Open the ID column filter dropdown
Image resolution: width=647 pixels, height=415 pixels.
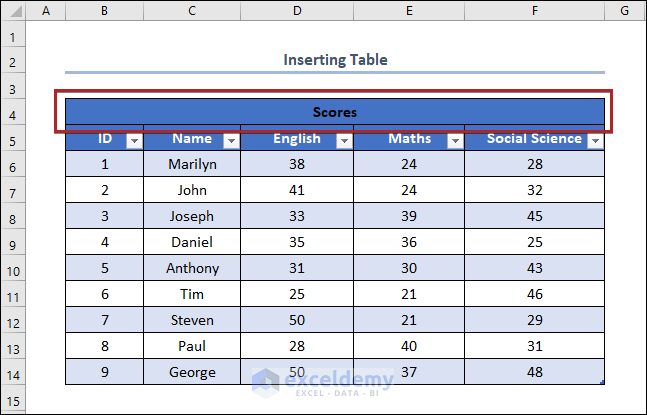(x=134, y=141)
